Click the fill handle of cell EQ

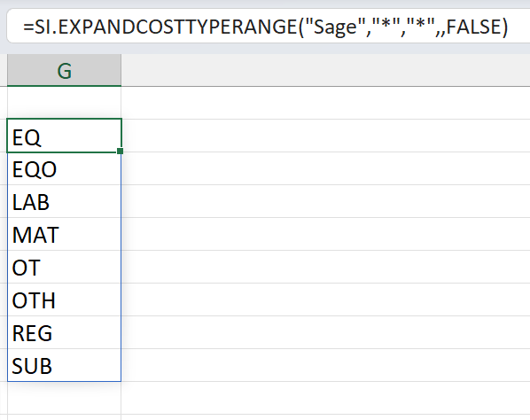[120, 151]
